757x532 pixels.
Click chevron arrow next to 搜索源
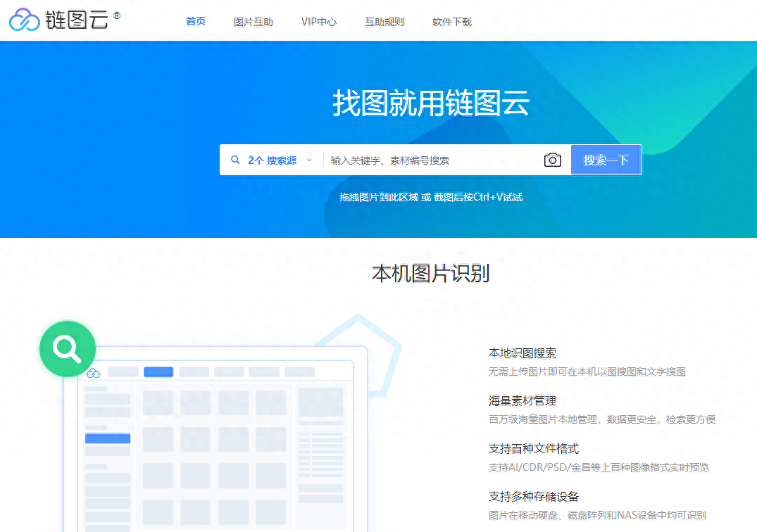pyautogui.click(x=309, y=160)
